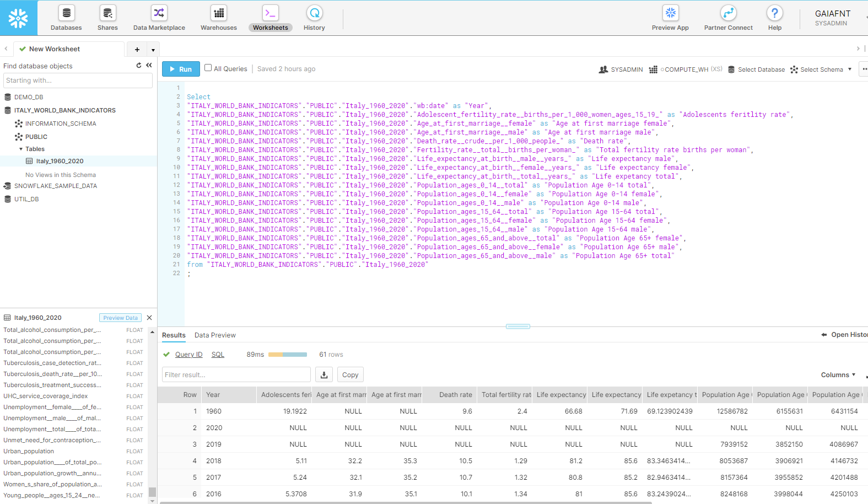
Task: Open the Columns dropdown
Action: click(838, 375)
